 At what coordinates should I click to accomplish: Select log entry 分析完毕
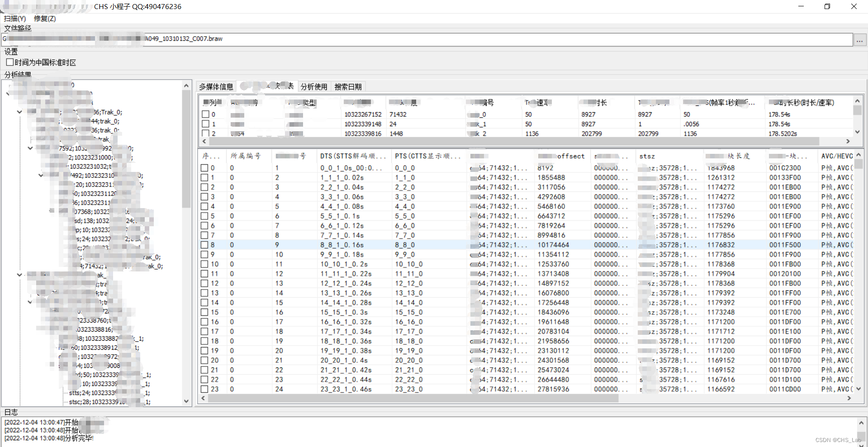[x=49, y=438]
